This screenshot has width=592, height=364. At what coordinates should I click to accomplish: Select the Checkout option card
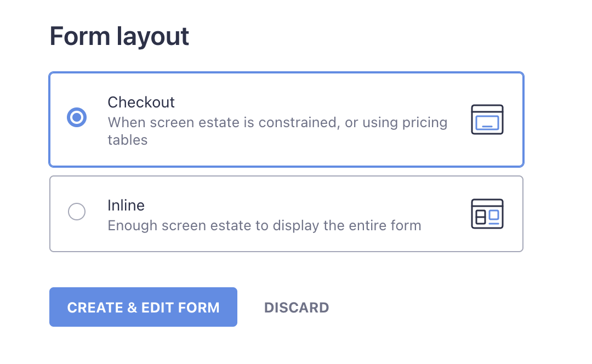pos(286,119)
